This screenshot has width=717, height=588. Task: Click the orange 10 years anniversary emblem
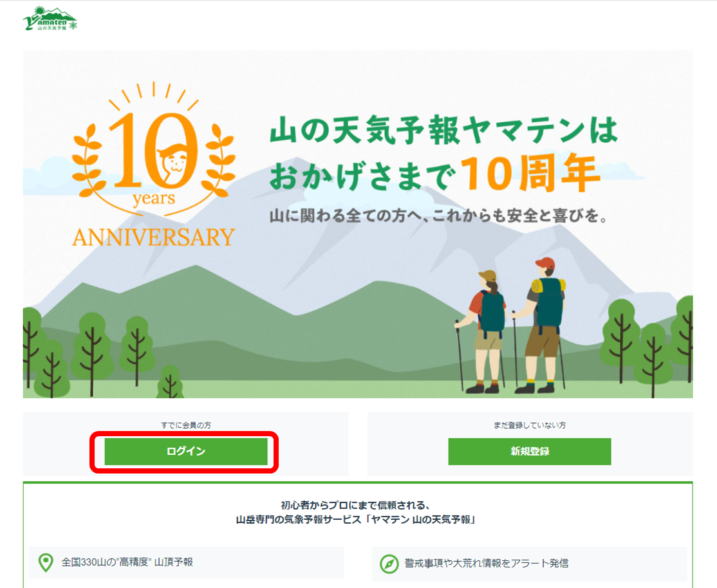pyautogui.click(x=154, y=165)
